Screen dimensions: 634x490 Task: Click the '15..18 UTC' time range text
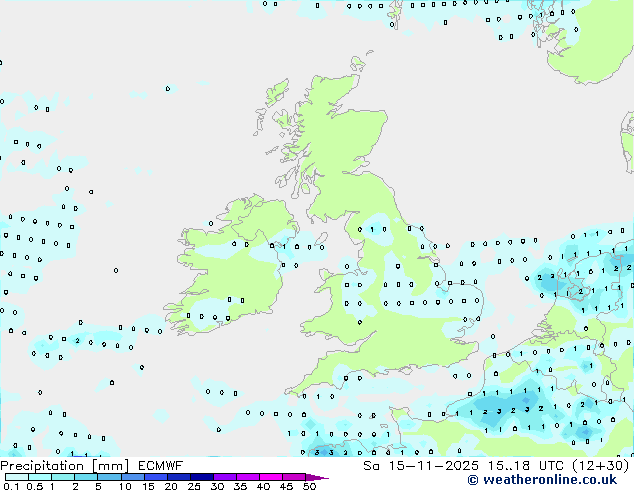tap(526, 466)
